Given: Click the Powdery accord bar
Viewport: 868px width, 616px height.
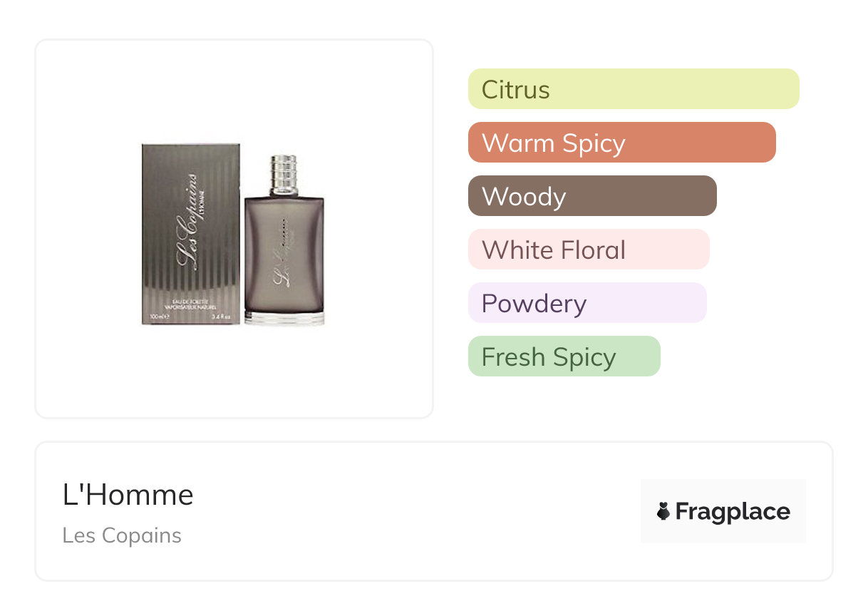Looking at the screenshot, I should (x=587, y=303).
